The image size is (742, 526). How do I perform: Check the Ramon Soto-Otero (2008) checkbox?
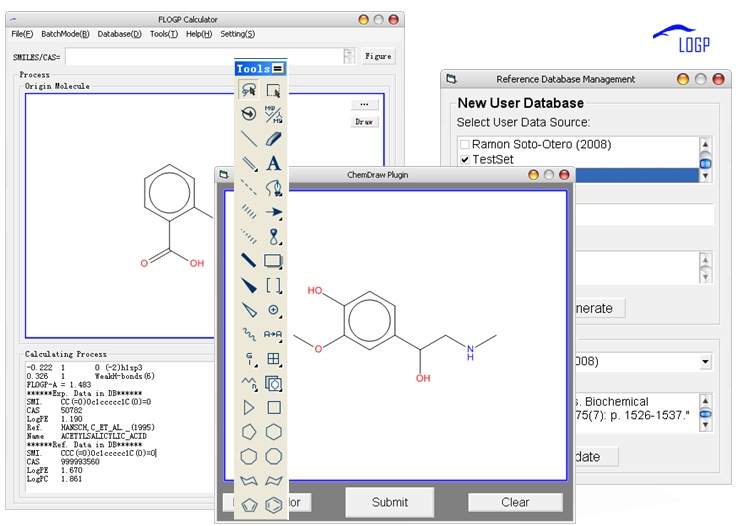[465, 144]
